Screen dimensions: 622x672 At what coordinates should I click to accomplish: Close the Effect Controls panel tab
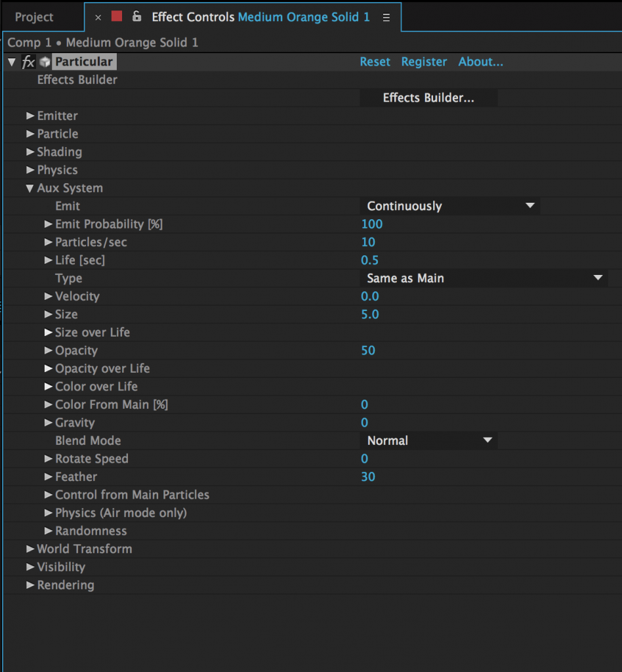click(98, 18)
